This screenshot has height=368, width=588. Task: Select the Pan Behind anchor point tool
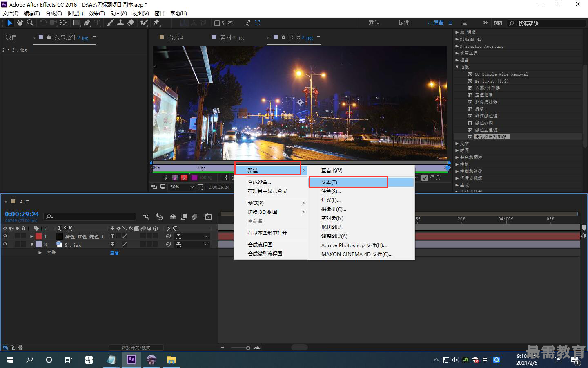(x=64, y=23)
